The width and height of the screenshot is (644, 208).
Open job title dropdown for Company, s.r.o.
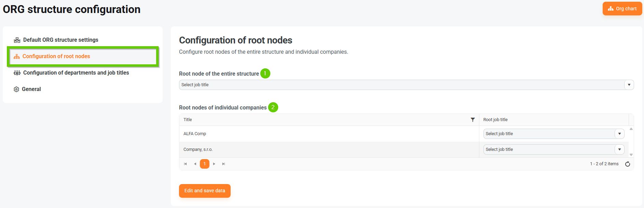619,149
